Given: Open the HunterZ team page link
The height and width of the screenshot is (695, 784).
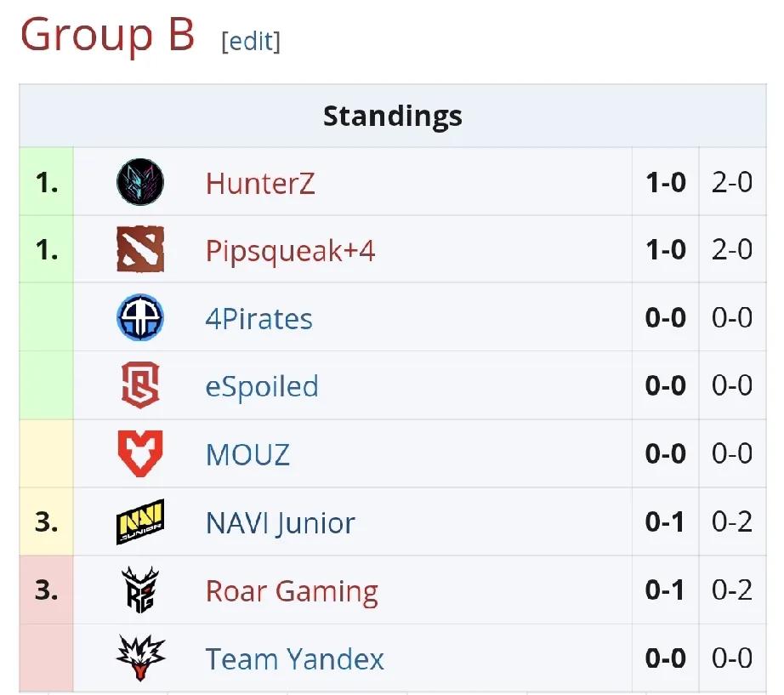Looking at the screenshot, I should (x=260, y=183).
